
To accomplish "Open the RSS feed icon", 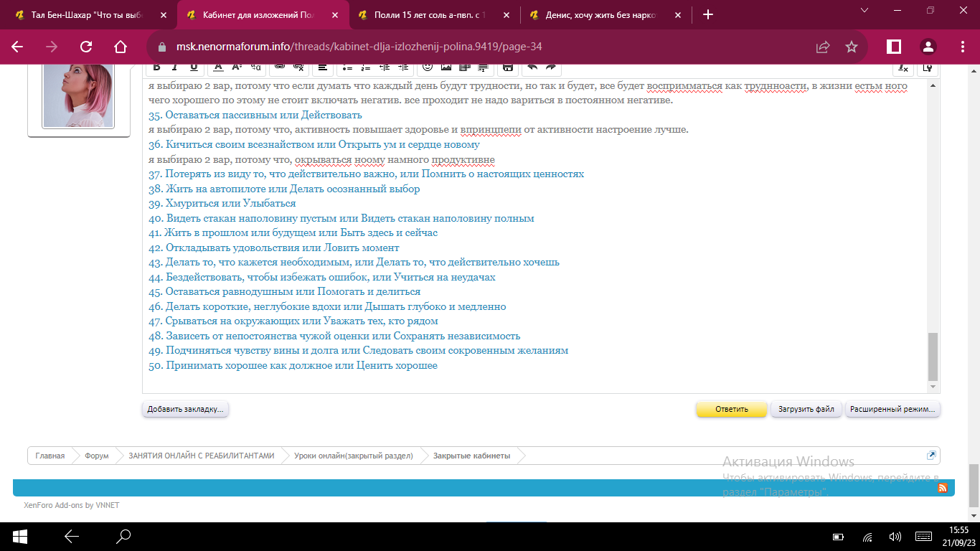I will [x=943, y=488].
